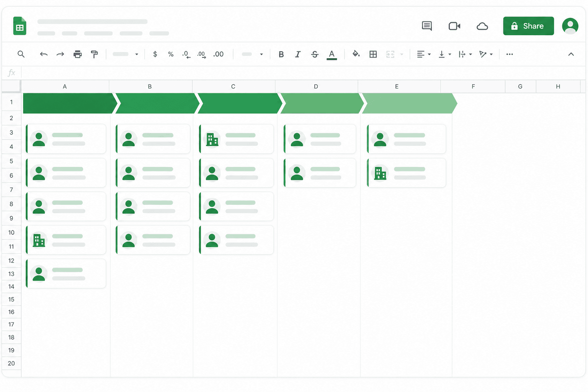Click the building icon card atop column C
Screen dimensions: 588x392
click(x=237, y=139)
